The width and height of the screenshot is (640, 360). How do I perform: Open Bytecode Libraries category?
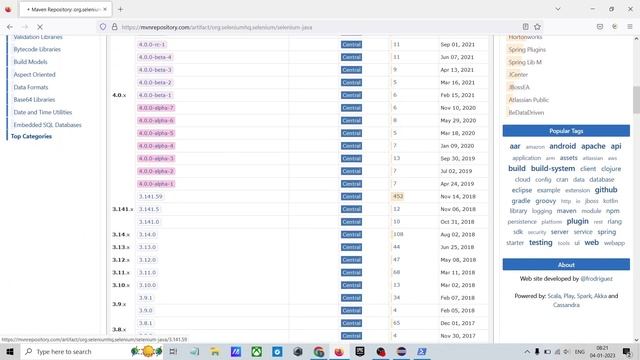pos(37,49)
